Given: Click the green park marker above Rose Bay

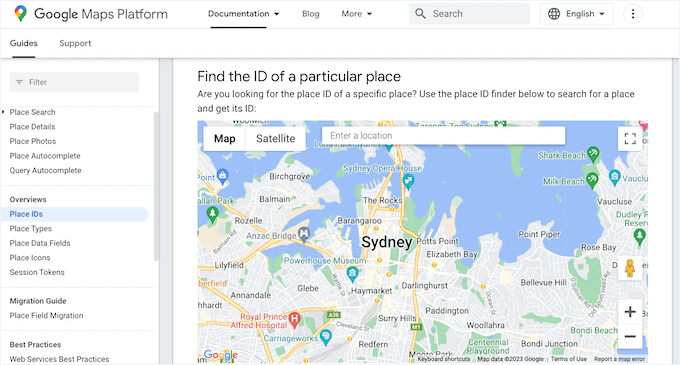Looking at the screenshot, I should (x=639, y=237).
